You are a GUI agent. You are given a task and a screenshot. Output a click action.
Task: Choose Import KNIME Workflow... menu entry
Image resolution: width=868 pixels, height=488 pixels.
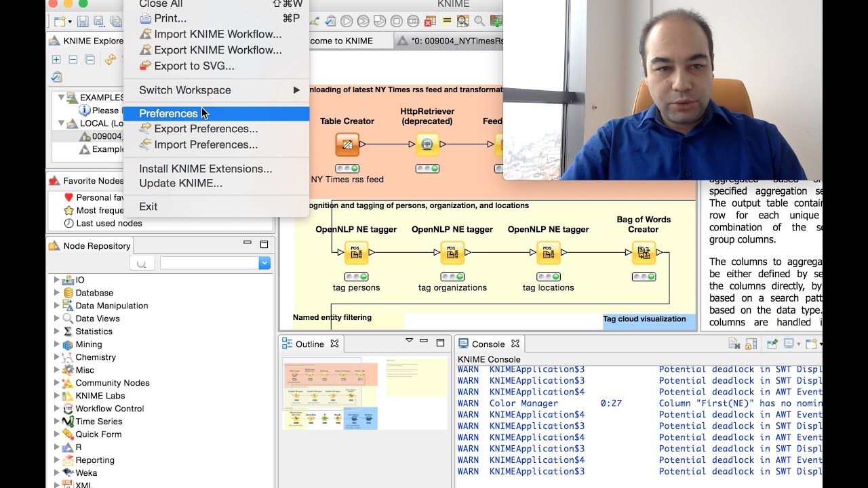(x=216, y=34)
